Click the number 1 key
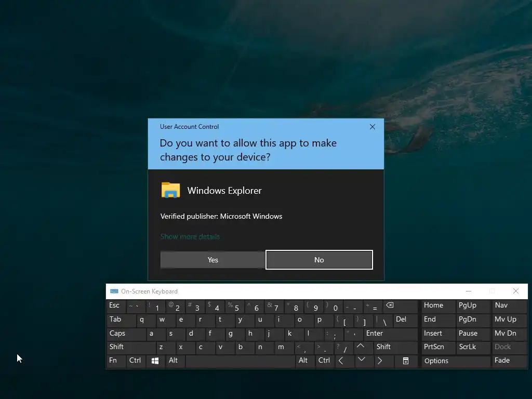Viewport: 532px width, 399px height. tap(156, 306)
